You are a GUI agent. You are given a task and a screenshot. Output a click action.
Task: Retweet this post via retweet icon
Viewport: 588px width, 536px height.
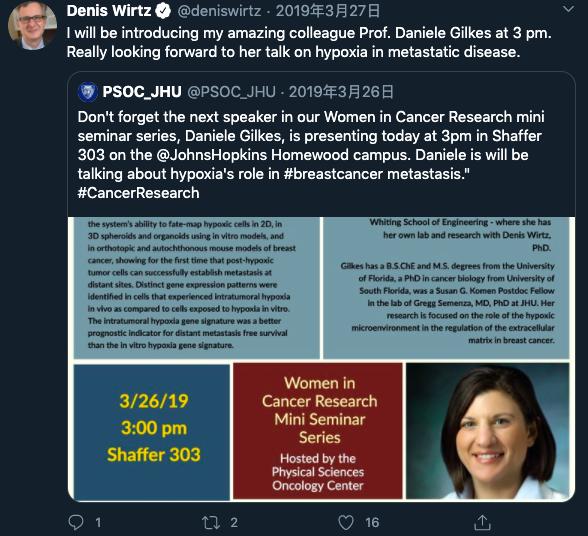coord(211,522)
